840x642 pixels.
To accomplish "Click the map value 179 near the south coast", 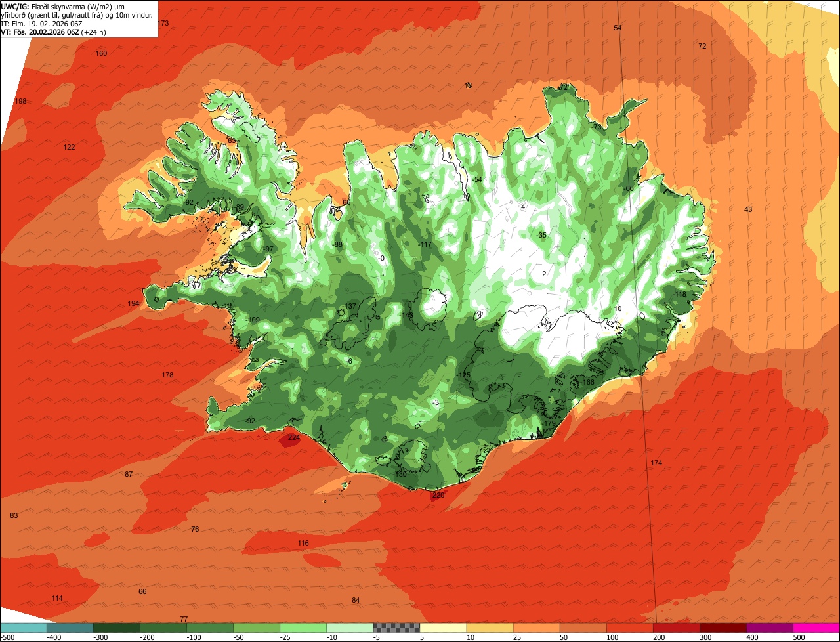I will click(x=549, y=424).
